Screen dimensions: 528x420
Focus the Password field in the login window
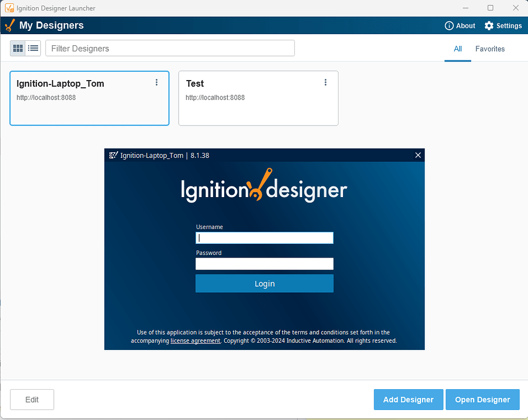pyautogui.click(x=264, y=263)
